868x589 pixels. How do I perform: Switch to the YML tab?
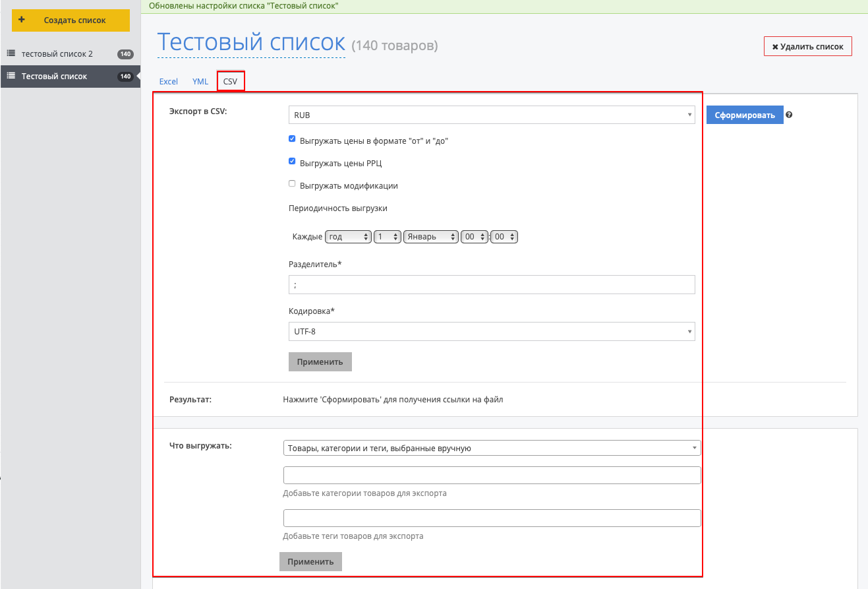tap(200, 82)
